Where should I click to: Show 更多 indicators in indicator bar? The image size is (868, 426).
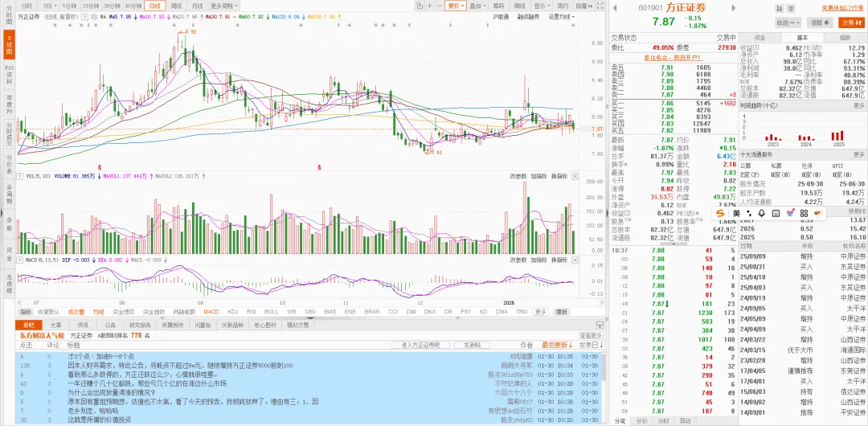(540, 312)
